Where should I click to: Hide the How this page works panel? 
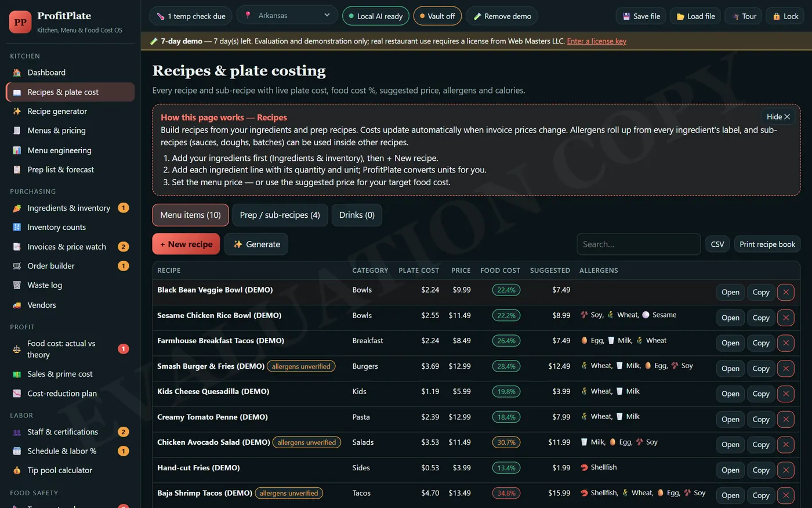pyautogui.click(x=778, y=117)
